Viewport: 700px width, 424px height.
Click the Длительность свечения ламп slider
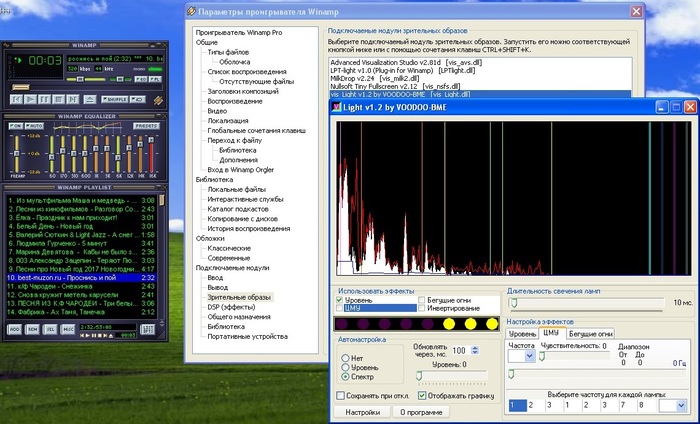tap(513, 301)
